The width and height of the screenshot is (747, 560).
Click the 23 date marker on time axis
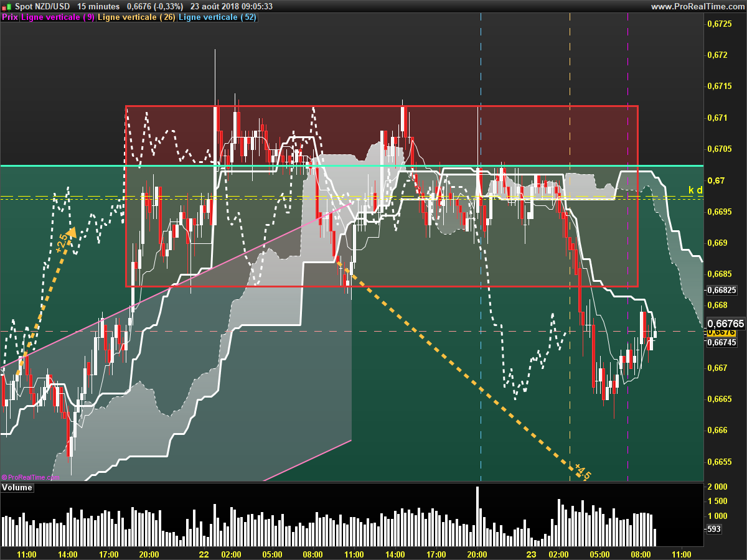(531, 554)
